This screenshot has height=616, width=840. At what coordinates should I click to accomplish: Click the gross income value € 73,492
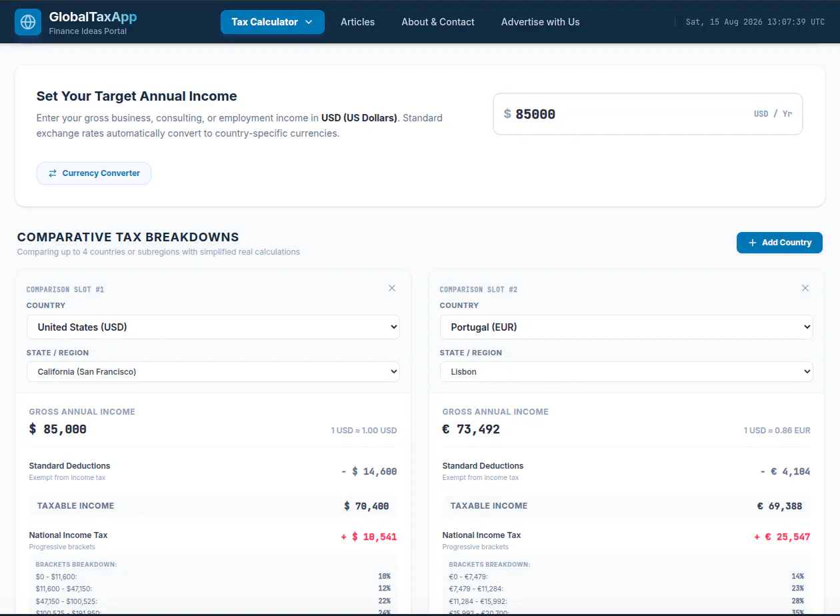coord(471,429)
